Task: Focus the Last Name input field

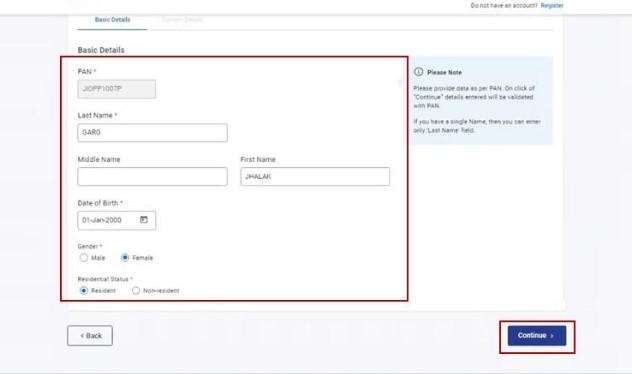Action: tap(152, 133)
